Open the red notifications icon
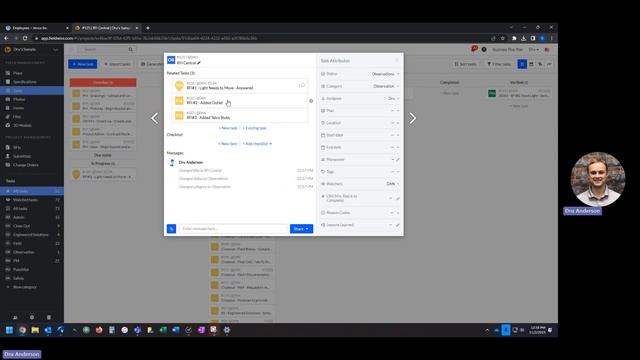640x360 pixels. tap(474, 49)
